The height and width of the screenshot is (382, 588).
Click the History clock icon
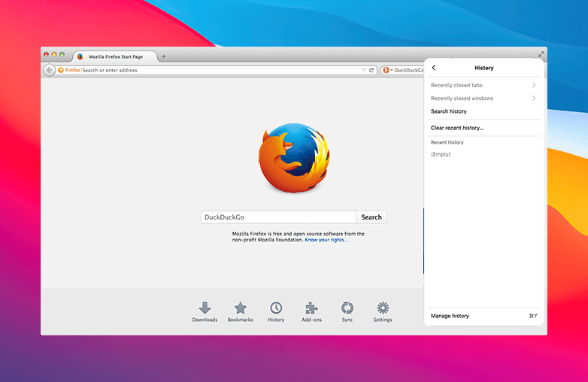pyautogui.click(x=276, y=308)
